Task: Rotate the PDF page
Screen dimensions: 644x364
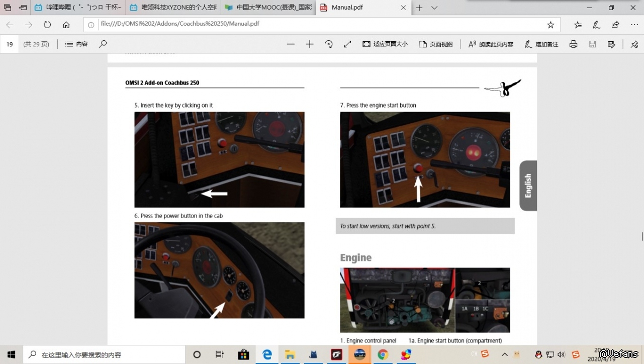Action: [x=329, y=44]
